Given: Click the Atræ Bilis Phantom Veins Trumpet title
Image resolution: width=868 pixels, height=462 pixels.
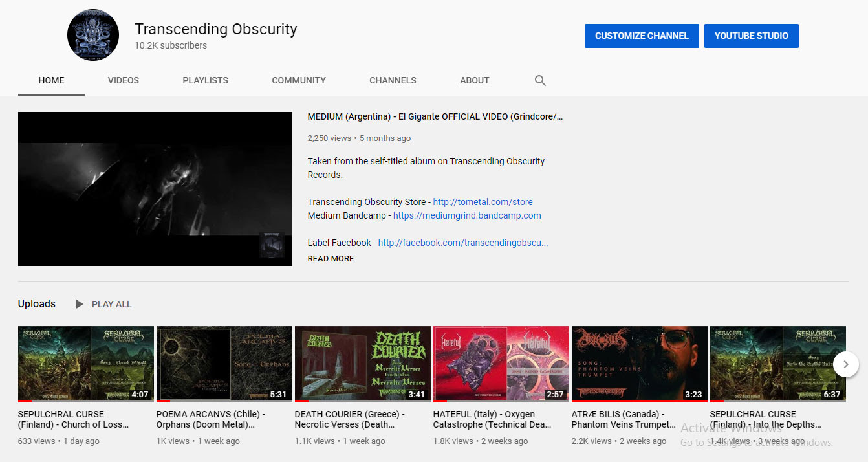Looking at the screenshot, I should pyautogui.click(x=624, y=419).
